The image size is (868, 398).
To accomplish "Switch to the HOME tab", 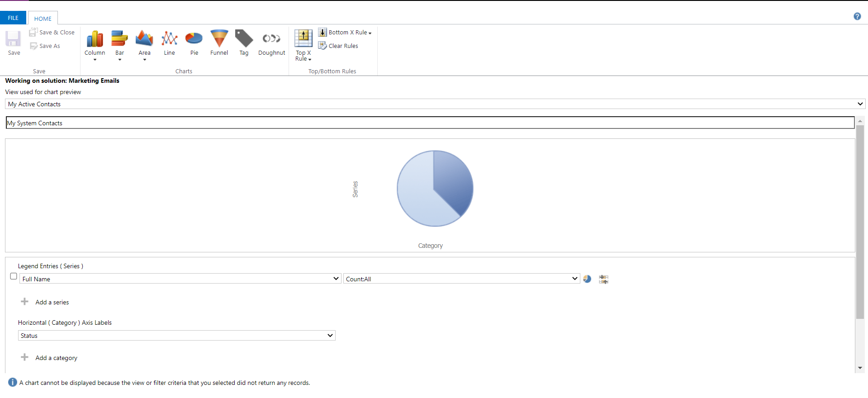I will pyautogui.click(x=43, y=19).
